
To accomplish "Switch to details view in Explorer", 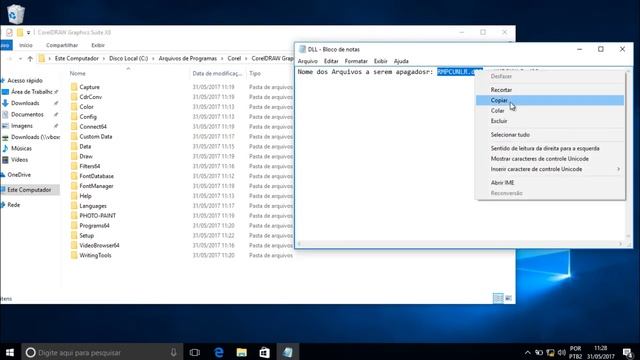I will pos(498,298).
